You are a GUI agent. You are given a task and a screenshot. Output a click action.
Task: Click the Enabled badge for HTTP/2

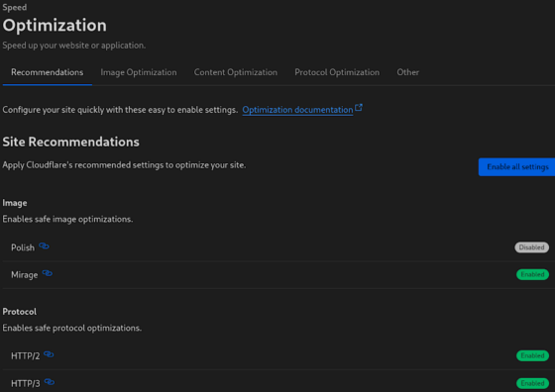(532, 355)
